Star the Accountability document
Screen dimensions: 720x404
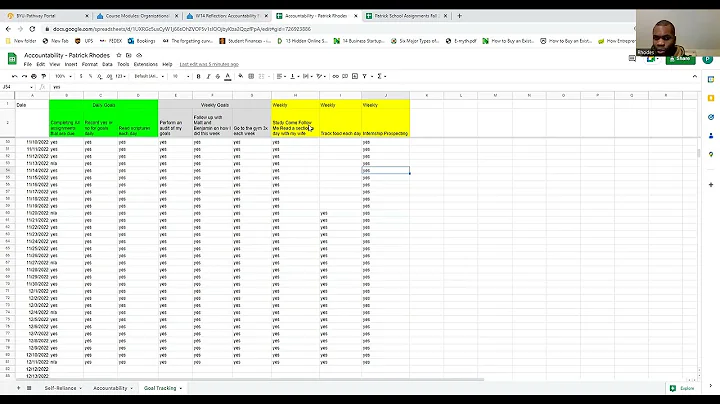click(118, 55)
